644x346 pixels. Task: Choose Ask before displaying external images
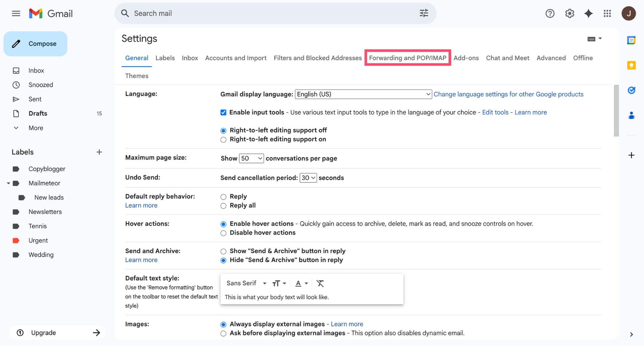[x=223, y=333]
